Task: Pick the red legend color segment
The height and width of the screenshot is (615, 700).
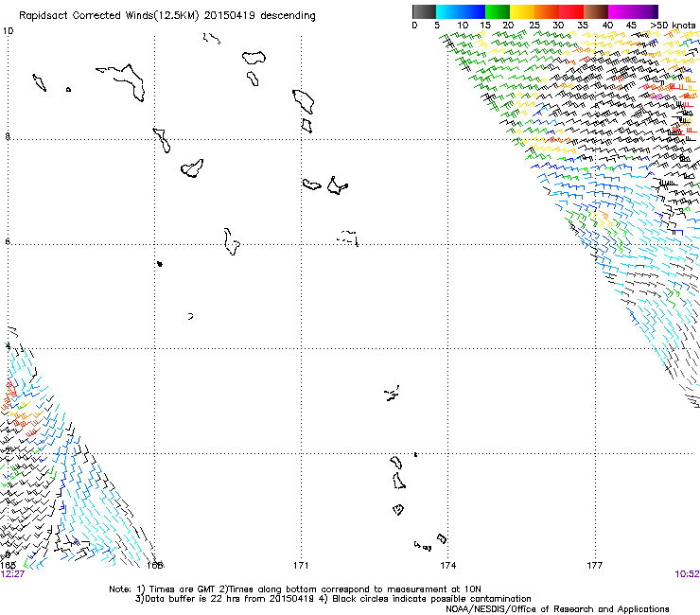Action: [x=571, y=11]
